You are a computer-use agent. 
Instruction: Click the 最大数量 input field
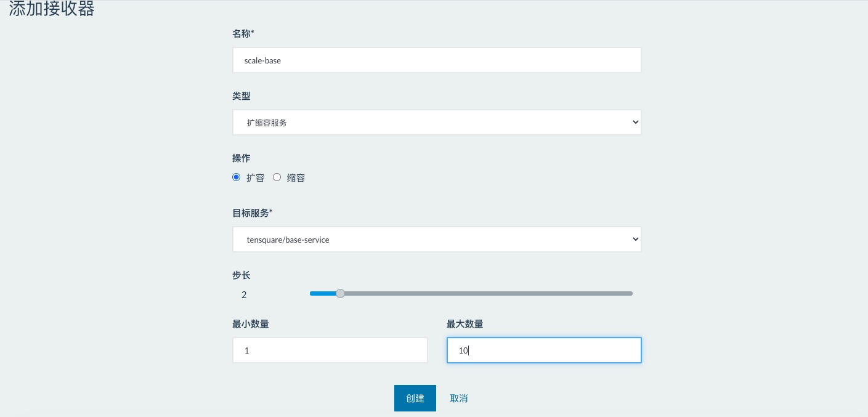point(544,350)
